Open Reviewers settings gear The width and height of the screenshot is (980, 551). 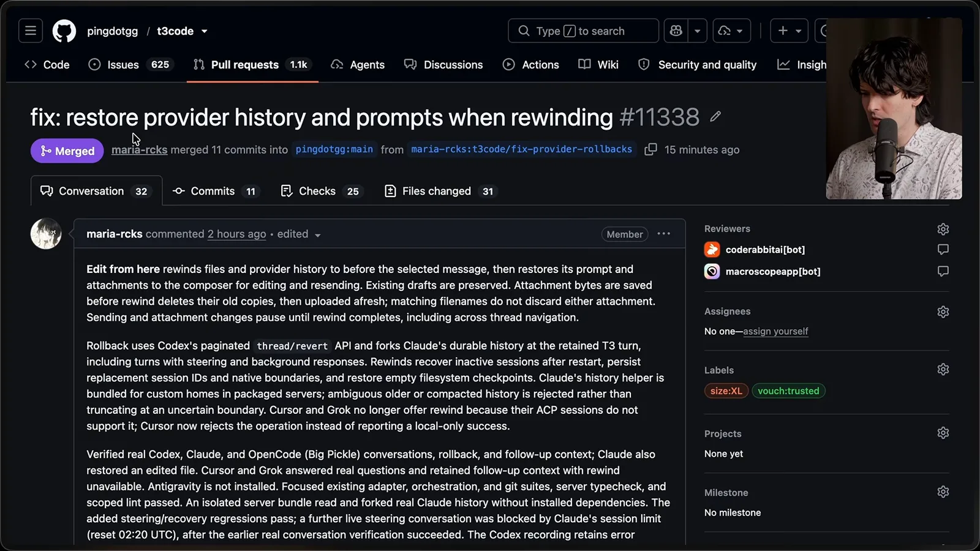click(x=943, y=229)
